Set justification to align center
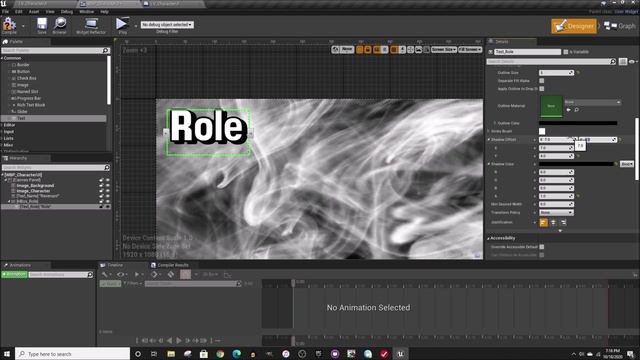The image size is (640, 360). point(553,222)
